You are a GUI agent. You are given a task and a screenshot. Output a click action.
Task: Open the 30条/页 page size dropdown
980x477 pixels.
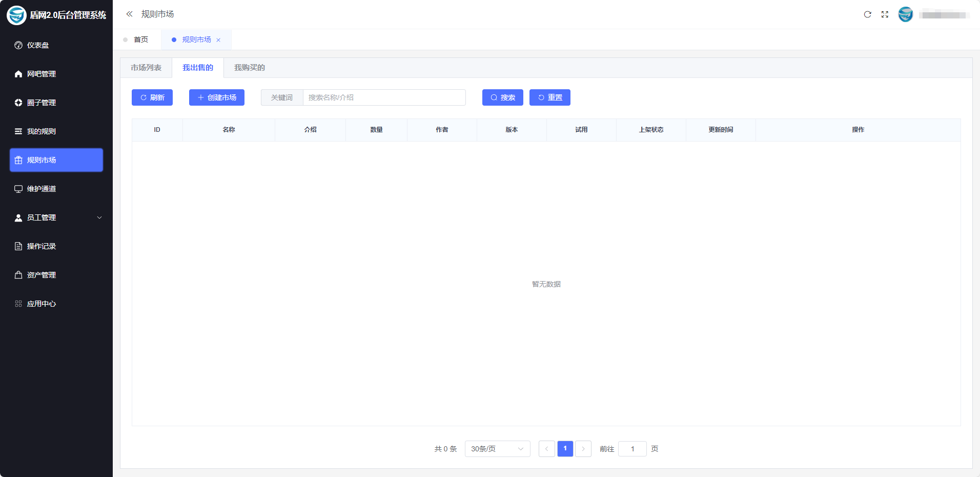click(x=497, y=449)
